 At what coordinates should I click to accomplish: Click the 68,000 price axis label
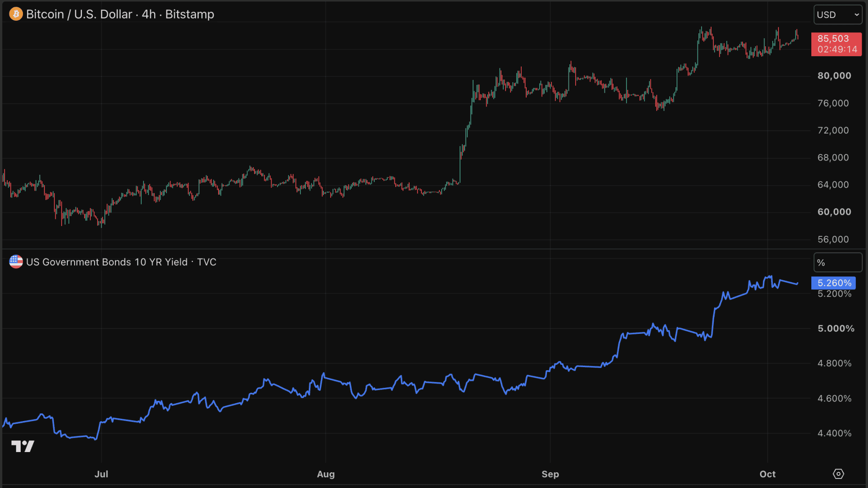(x=833, y=157)
